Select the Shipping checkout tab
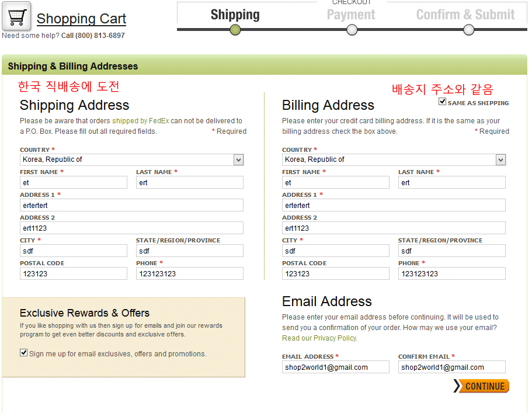 235,15
